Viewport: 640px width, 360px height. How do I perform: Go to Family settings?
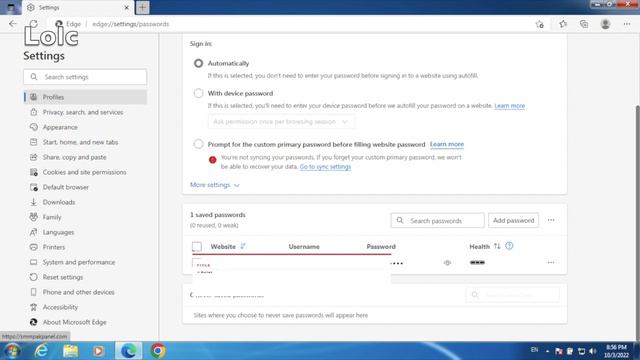[52, 217]
